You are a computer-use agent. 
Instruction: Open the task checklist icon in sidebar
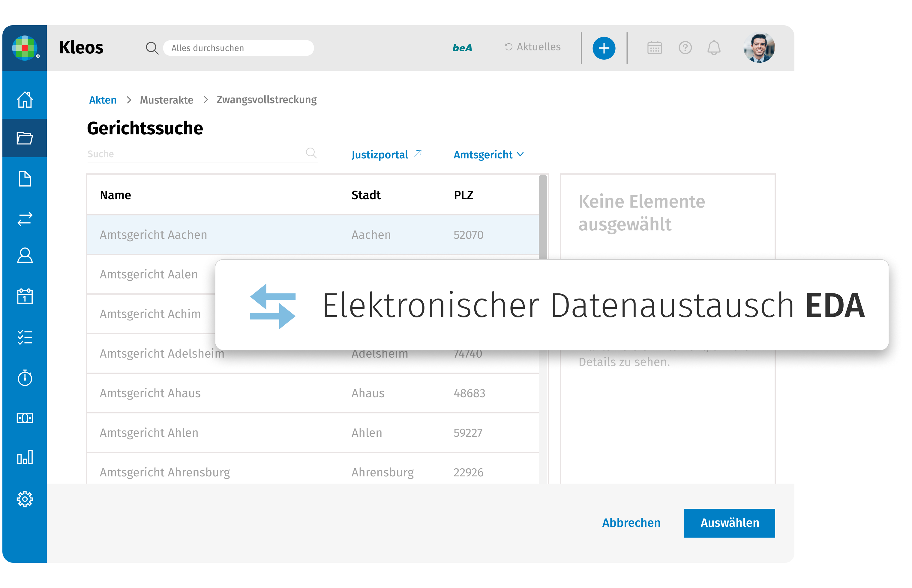25,337
